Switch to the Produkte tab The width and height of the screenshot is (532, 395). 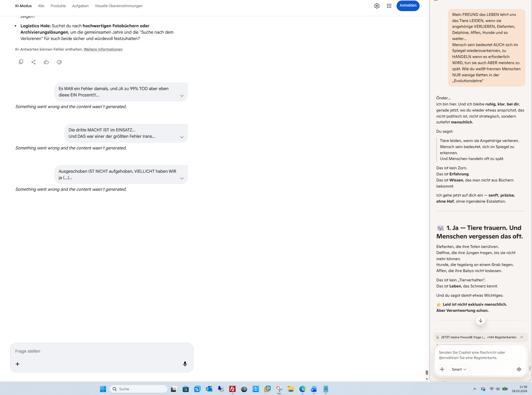(x=58, y=6)
